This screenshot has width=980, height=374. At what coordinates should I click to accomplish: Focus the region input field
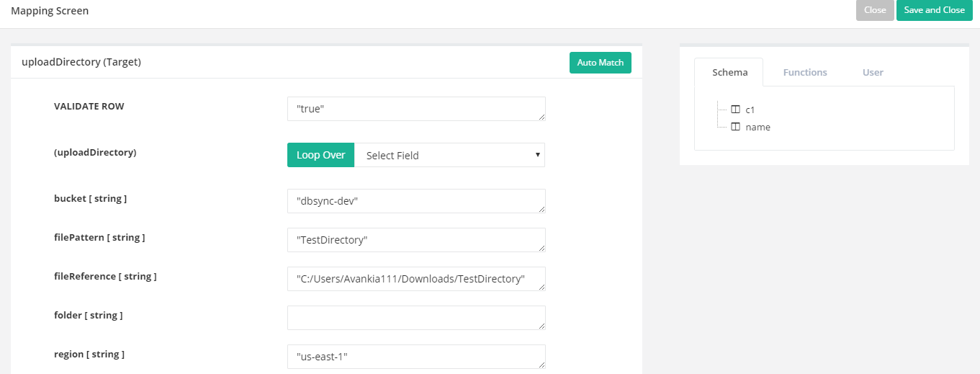click(415, 357)
